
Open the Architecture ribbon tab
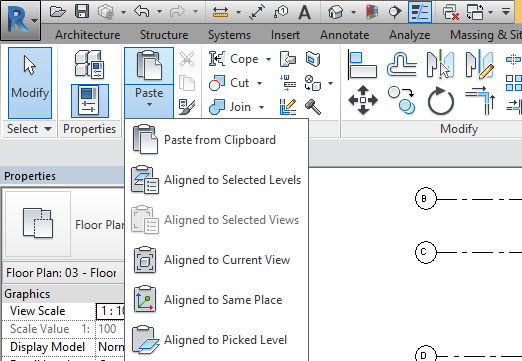pos(88,35)
